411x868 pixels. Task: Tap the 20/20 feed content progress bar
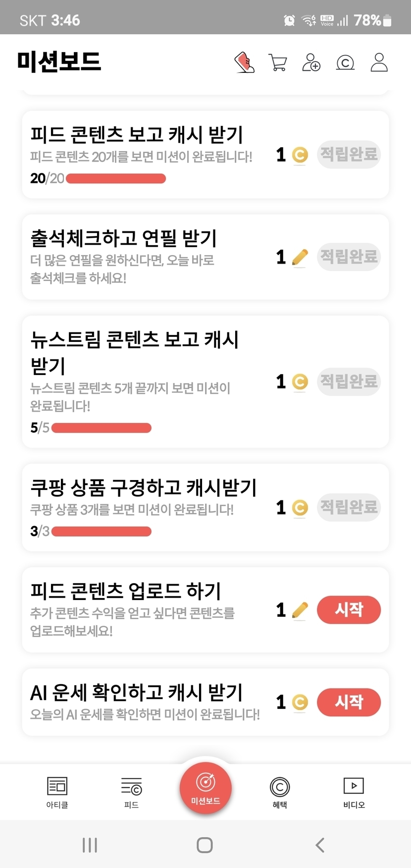pyautogui.click(x=116, y=178)
